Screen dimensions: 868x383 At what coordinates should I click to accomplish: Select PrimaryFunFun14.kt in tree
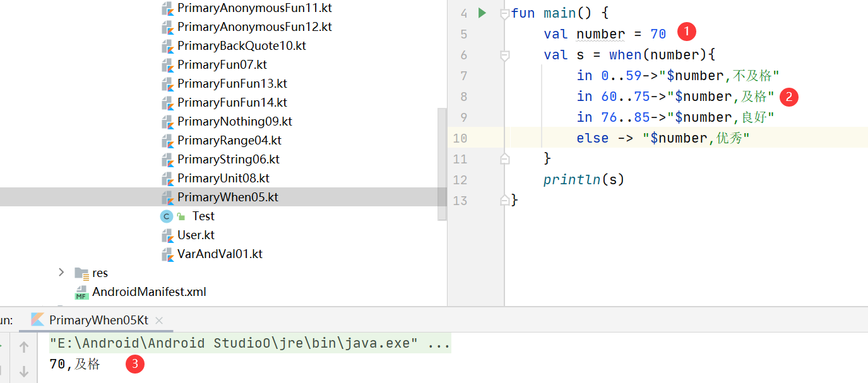(x=232, y=102)
